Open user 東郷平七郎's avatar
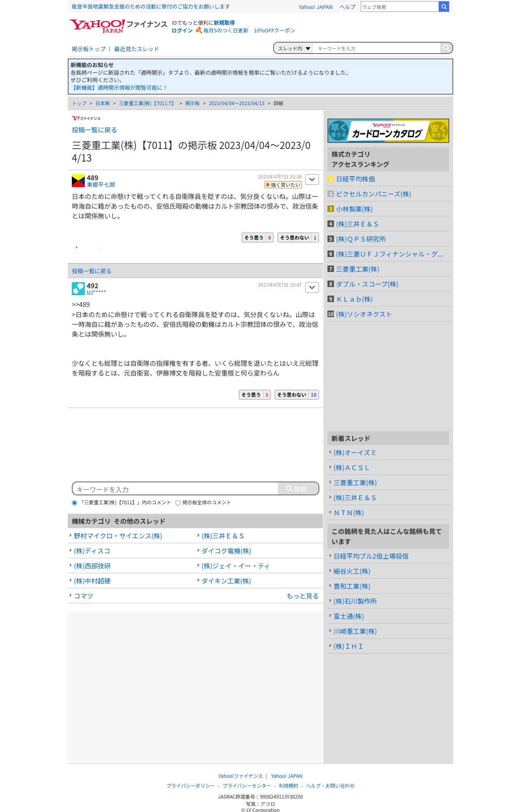 coord(78,181)
